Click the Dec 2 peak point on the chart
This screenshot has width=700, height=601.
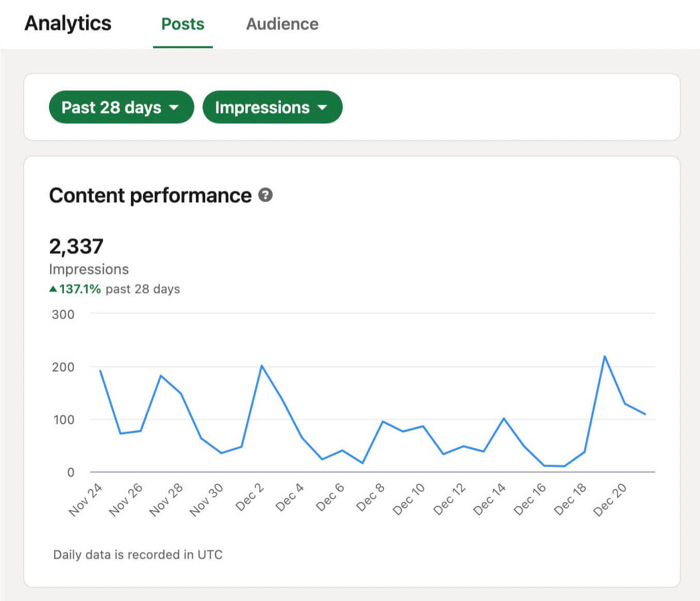pyautogui.click(x=263, y=366)
